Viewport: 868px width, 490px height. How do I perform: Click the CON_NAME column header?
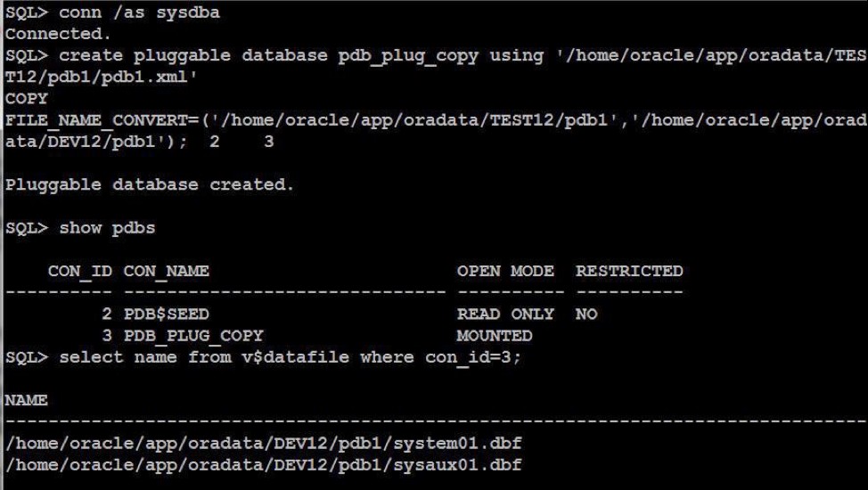167,271
